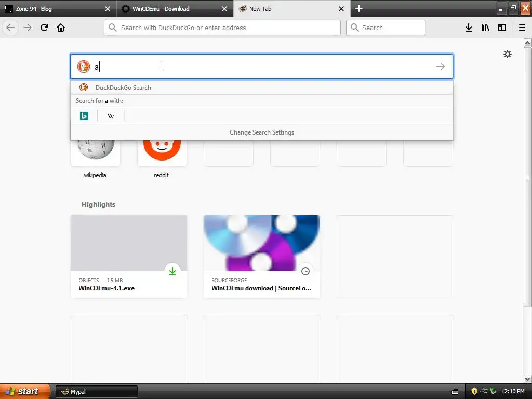This screenshot has width=532, height=399.
Task: Click the green download icon on WinCDEmu card
Action: click(172, 271)
